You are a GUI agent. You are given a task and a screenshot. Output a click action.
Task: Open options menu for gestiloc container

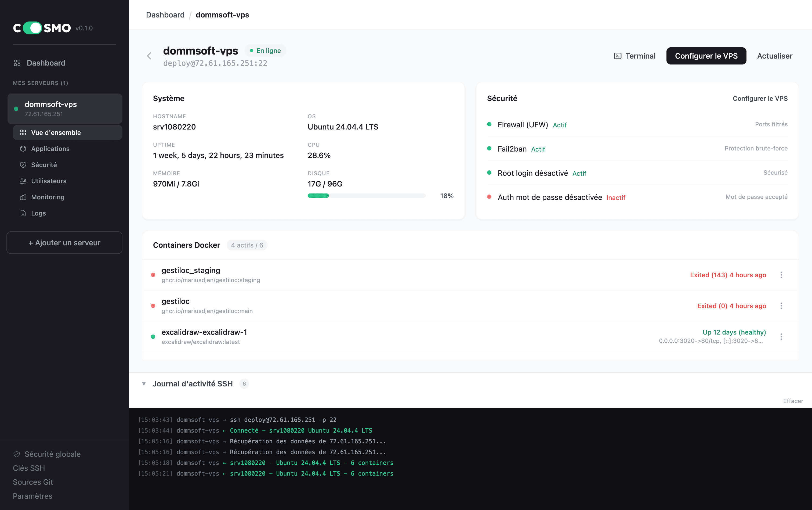coord(781,306)
